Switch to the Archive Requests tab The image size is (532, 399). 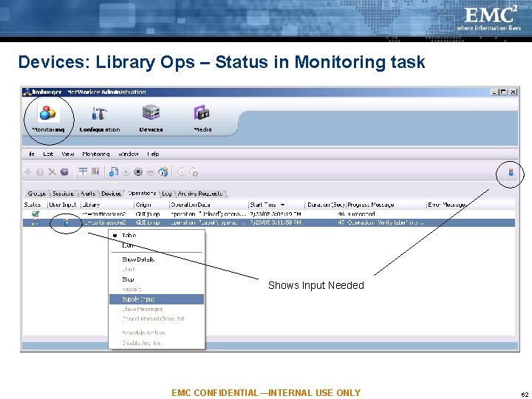pos(200,194)
